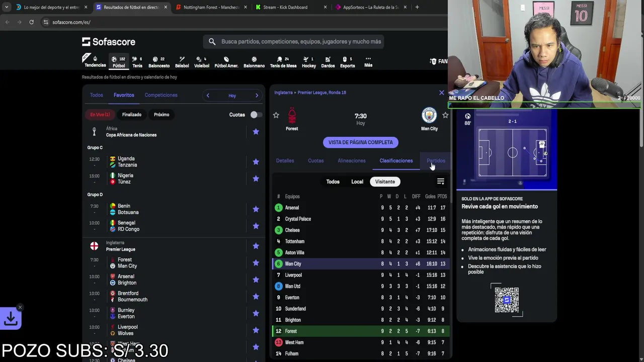Toggle star for Copa Africana de Naciones
This screenshot has width=644, height=362.
256,132
